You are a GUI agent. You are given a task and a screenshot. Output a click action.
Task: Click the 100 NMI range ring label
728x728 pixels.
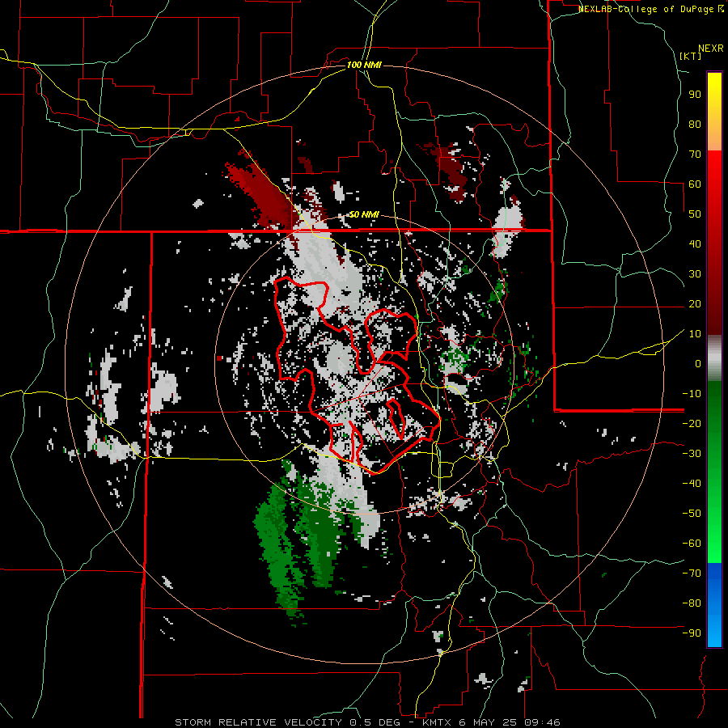364,65
